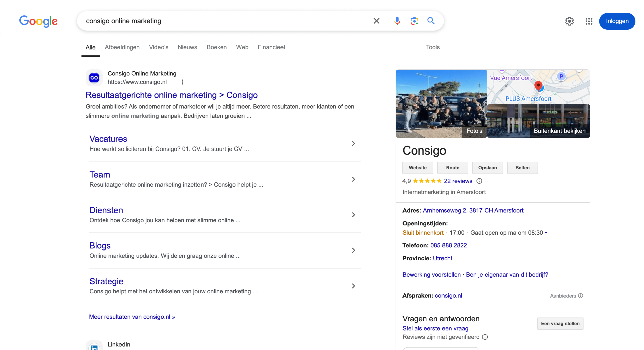This screenshot has width=644, height=350.
Task: Click the consigo.nl Afspraken link
Action: [448, 296]
